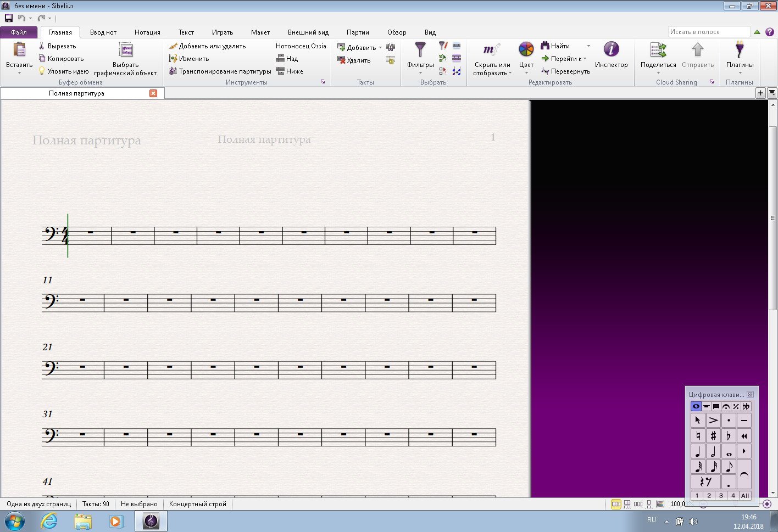Expand the Перейти к dropdown
Screen dimensions: 778x532
coord(585,59)
